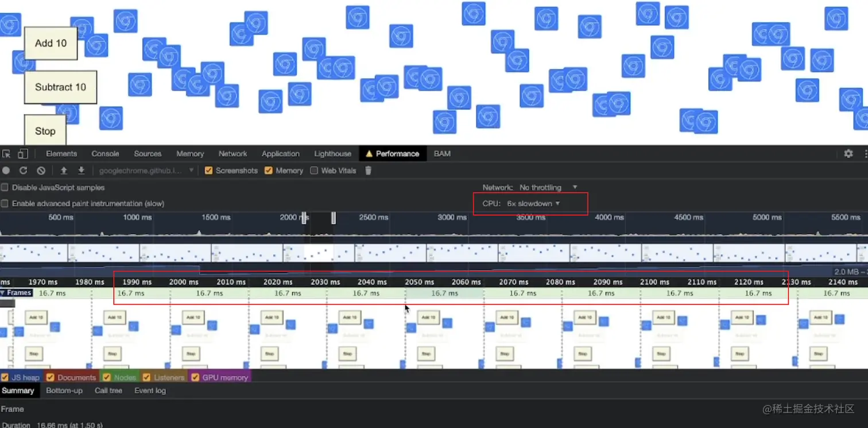Viewport: 868px width, 428px height.
Task: Click the 2000 ms ruler label
Action: pyautogui.click(x=184, y=282)
